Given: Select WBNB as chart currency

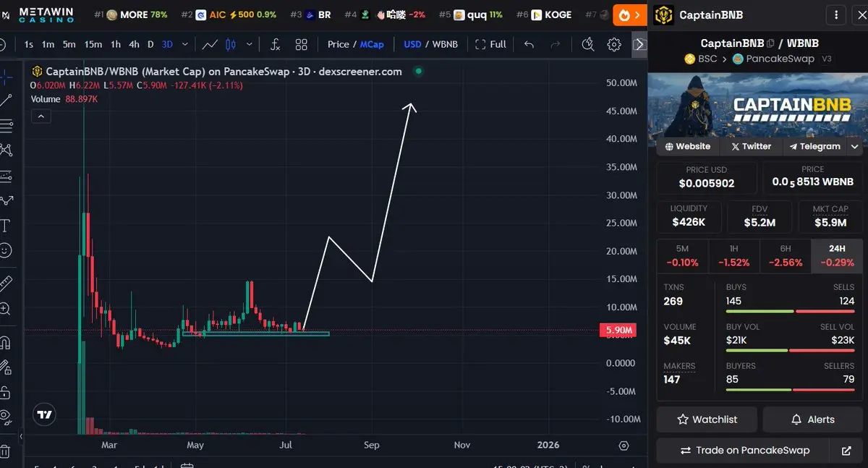Looking at the screenshot, I should [445, 44].
